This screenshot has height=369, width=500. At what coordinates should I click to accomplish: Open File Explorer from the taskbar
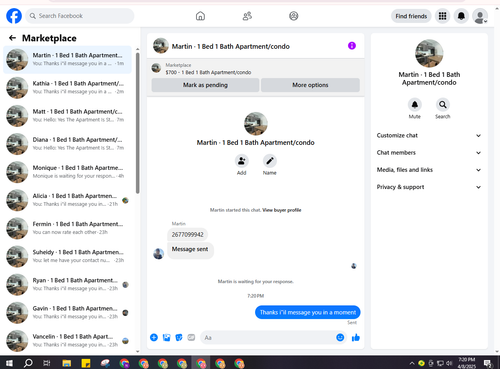coord(67,363)
